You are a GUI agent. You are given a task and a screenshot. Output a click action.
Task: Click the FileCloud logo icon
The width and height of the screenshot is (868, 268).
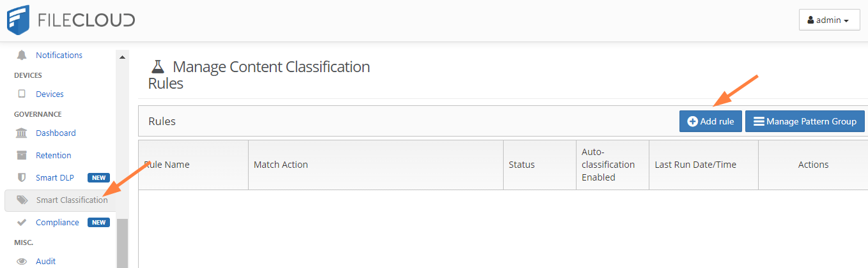pos(19,20)
